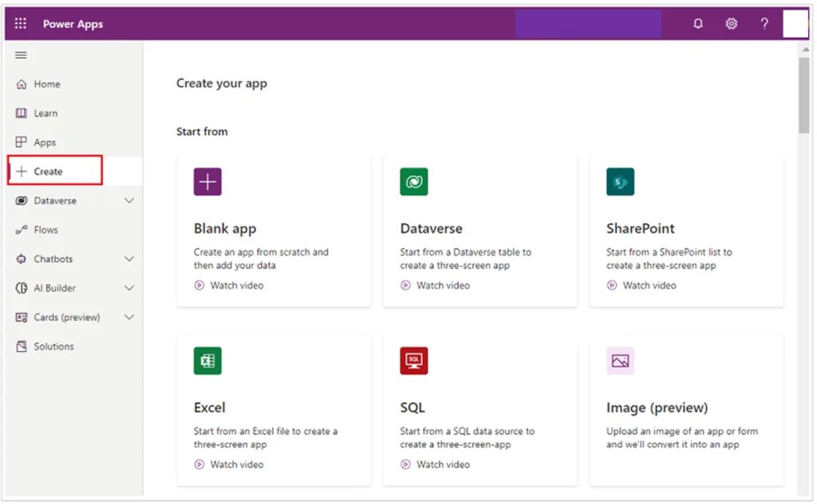Select the Excel tile icon
Viewport: 817px width, 504px height.
pyautogui.click(x=207, y=360)
